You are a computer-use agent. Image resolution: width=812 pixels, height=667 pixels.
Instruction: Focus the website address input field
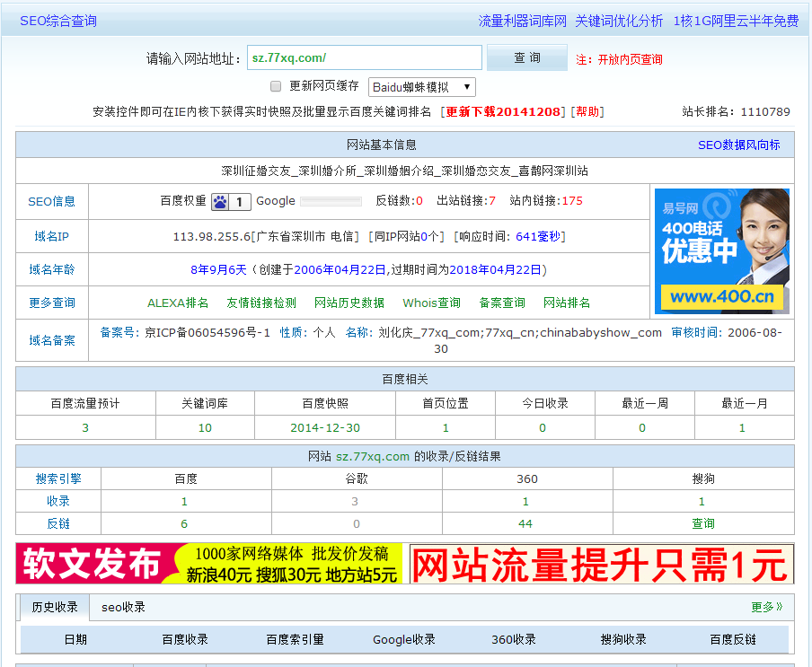point(365,57)
